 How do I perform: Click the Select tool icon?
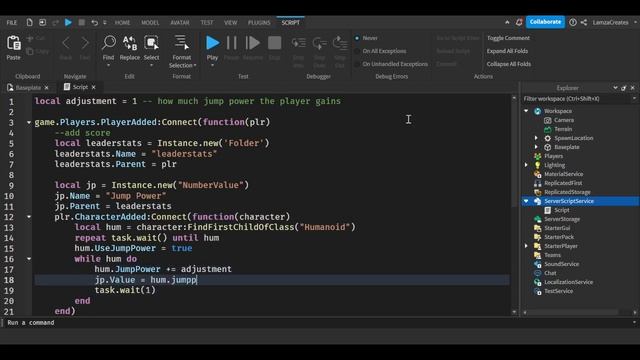pyautogui.click(x=151, y=42)
